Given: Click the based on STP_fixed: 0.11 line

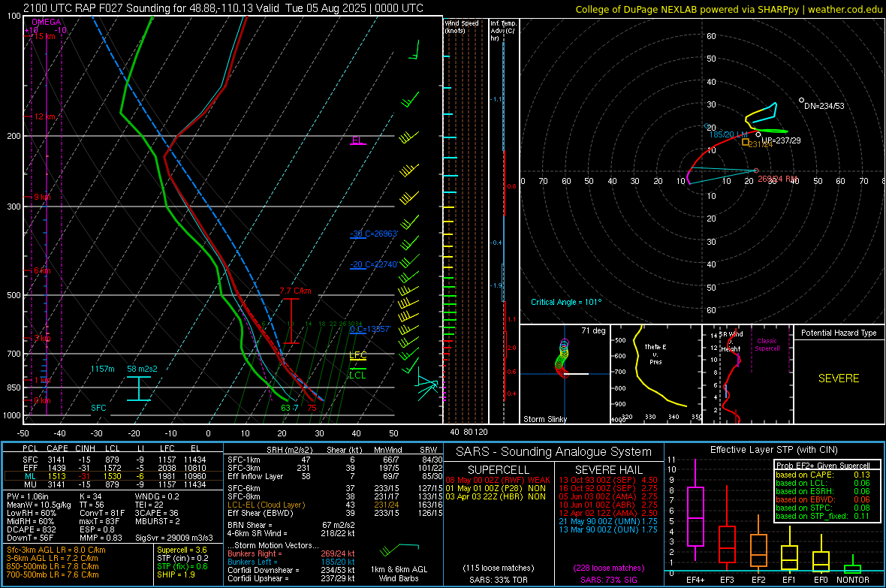Looking at the screenshot, I should pos(823,516).
